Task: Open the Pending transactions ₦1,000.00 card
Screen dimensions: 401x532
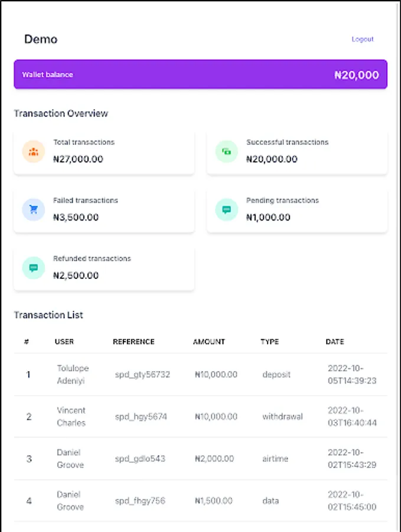Action: point(297,209)
